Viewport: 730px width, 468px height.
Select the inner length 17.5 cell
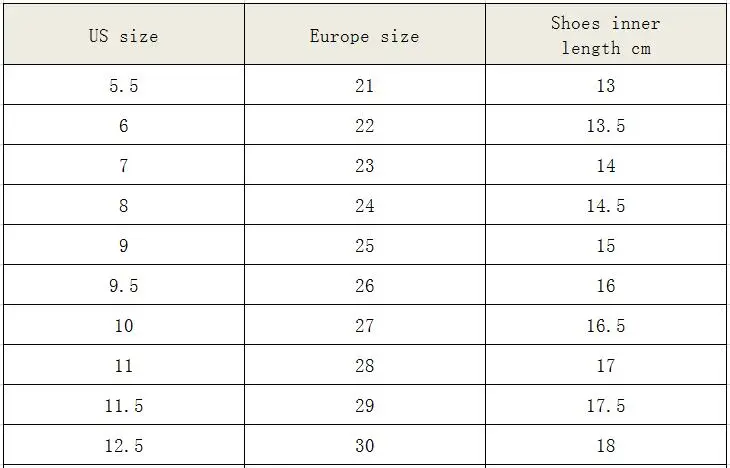tap(606, 405)
